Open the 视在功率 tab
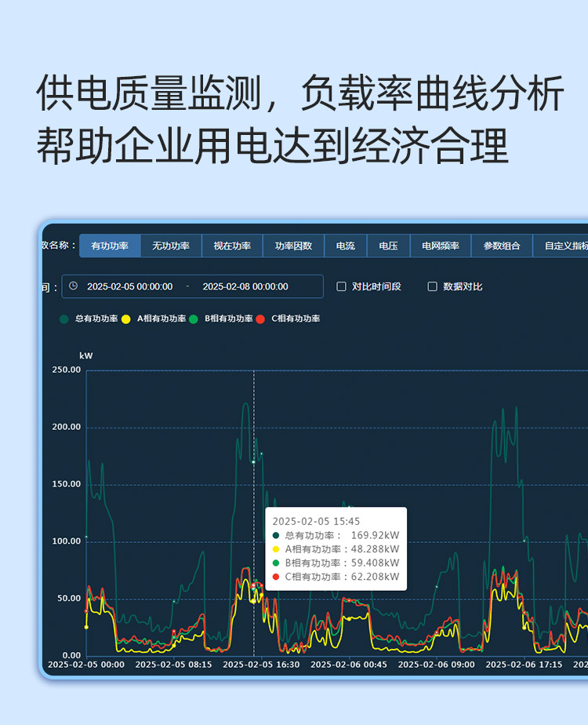Image resolution: width=588 pixels, height=725 pixels. 232,246
